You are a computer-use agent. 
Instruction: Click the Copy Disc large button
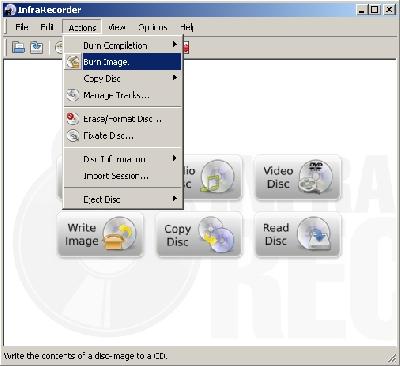(x=199, y=235)
